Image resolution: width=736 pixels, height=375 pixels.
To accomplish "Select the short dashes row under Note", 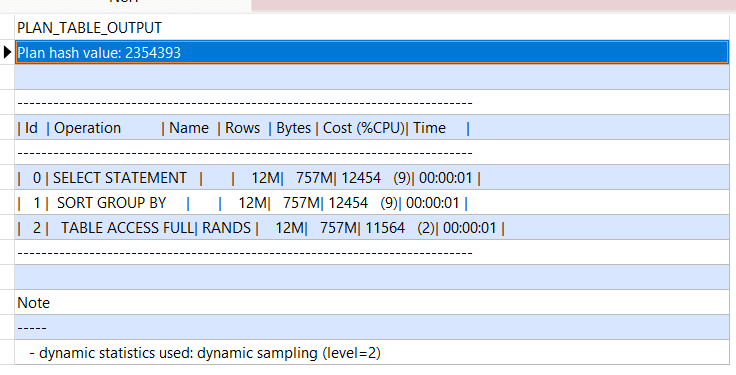I will coord(372,328).
